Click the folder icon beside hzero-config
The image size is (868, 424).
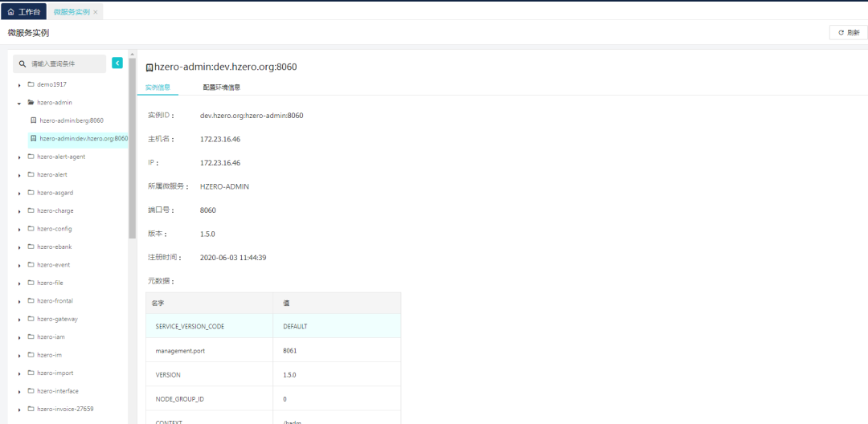click(x=31, y=229)
